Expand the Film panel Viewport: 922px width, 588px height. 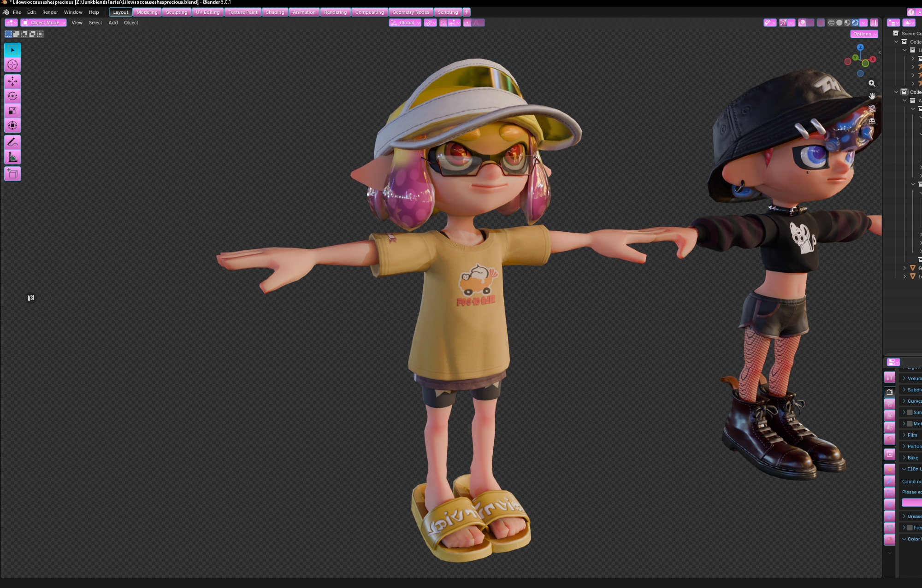point(912,435)
